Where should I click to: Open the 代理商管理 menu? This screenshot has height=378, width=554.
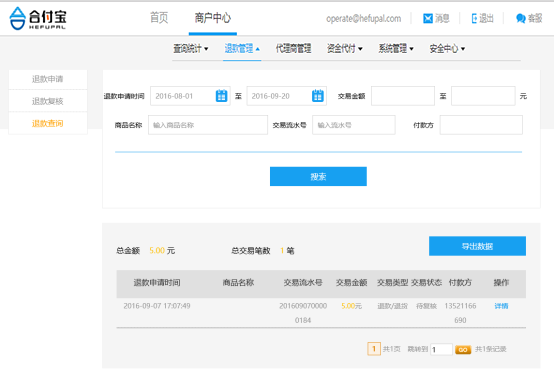(x=293, y=48)
